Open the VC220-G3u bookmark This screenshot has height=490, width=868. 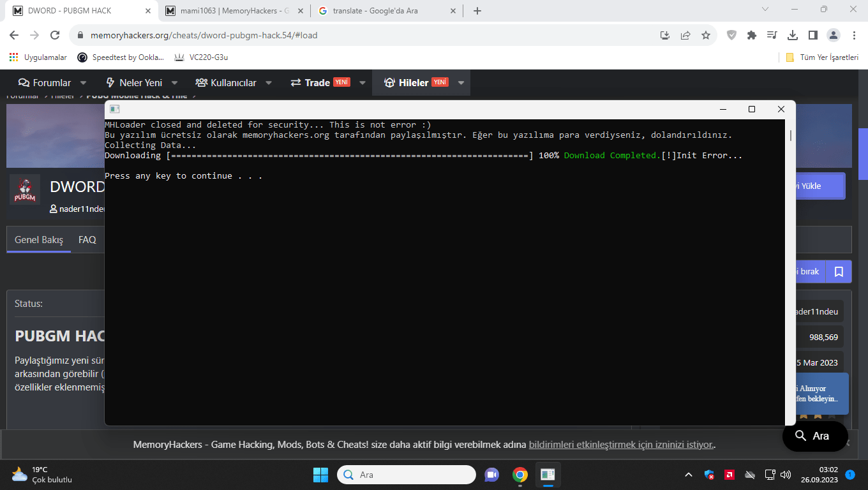201,57
